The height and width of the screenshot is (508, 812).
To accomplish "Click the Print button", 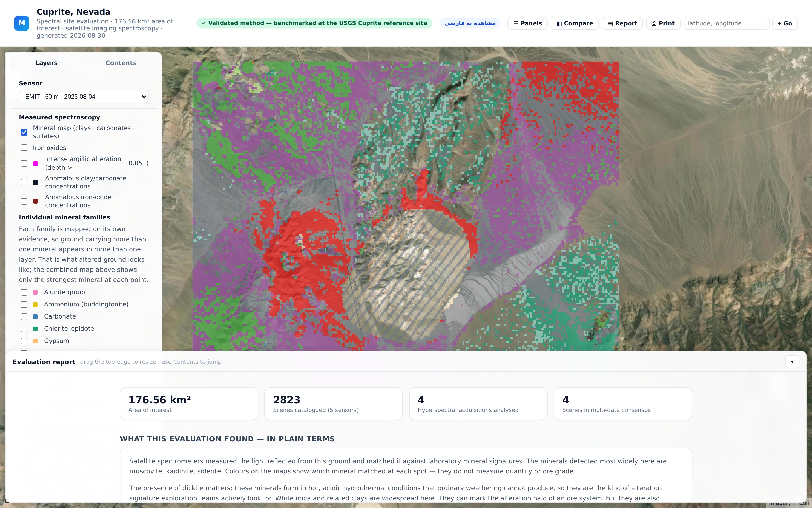I will tap(663, 24).
